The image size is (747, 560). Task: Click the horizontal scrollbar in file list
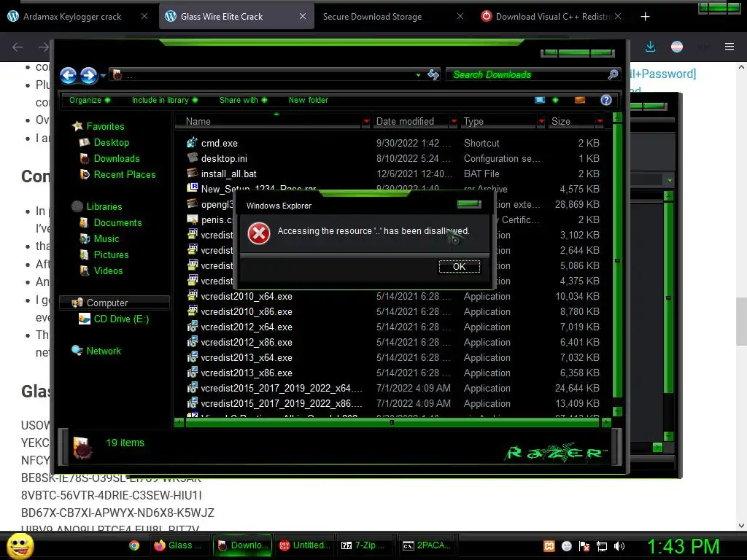392,422
